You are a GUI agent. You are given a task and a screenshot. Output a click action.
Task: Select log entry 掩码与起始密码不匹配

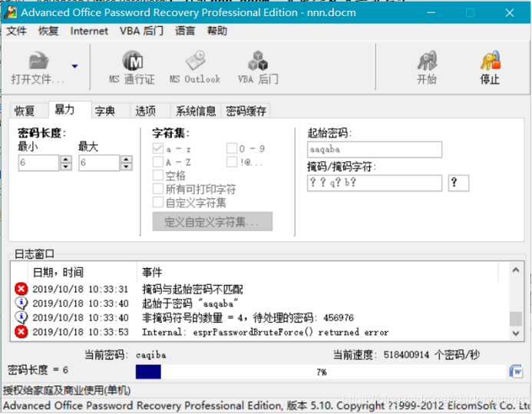click(x=259, y=289)
